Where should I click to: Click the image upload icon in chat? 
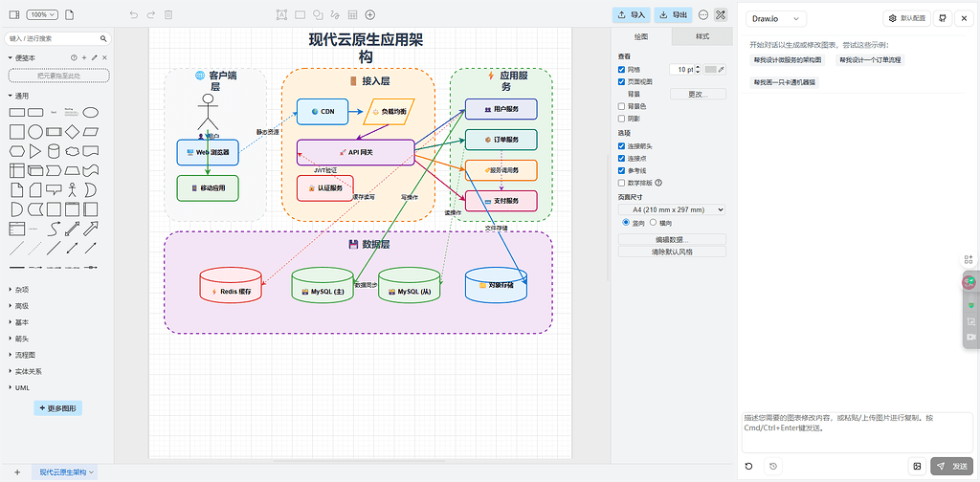[x=917, y=466]
